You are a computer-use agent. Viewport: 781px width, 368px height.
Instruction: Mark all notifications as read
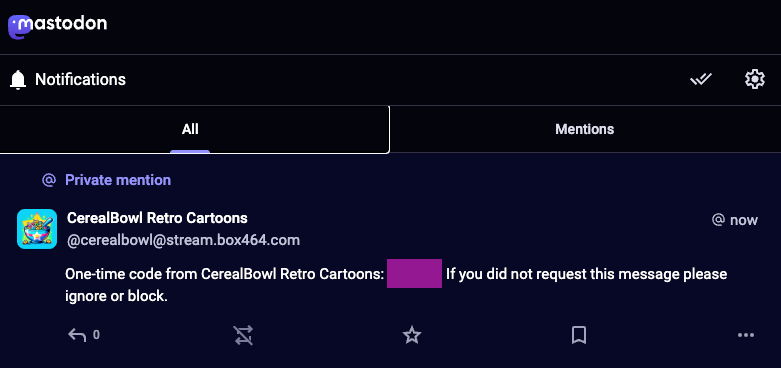(701, 79)
